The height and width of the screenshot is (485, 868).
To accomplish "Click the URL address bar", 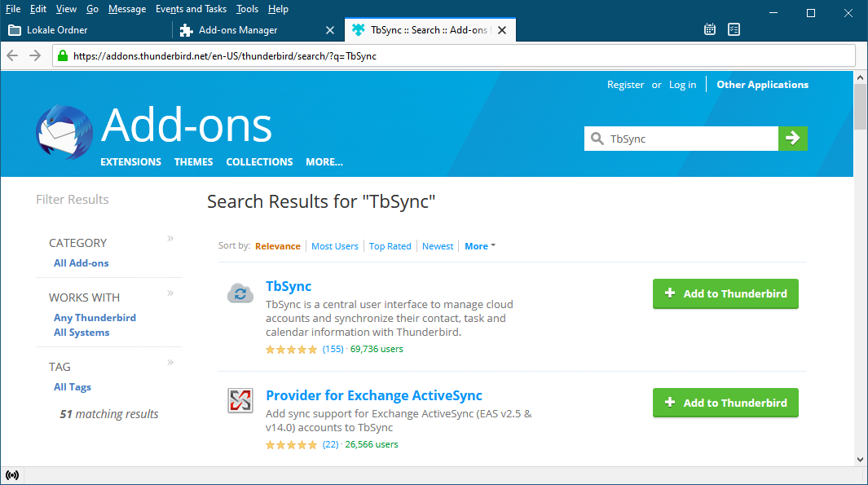I will pos(454,56).
